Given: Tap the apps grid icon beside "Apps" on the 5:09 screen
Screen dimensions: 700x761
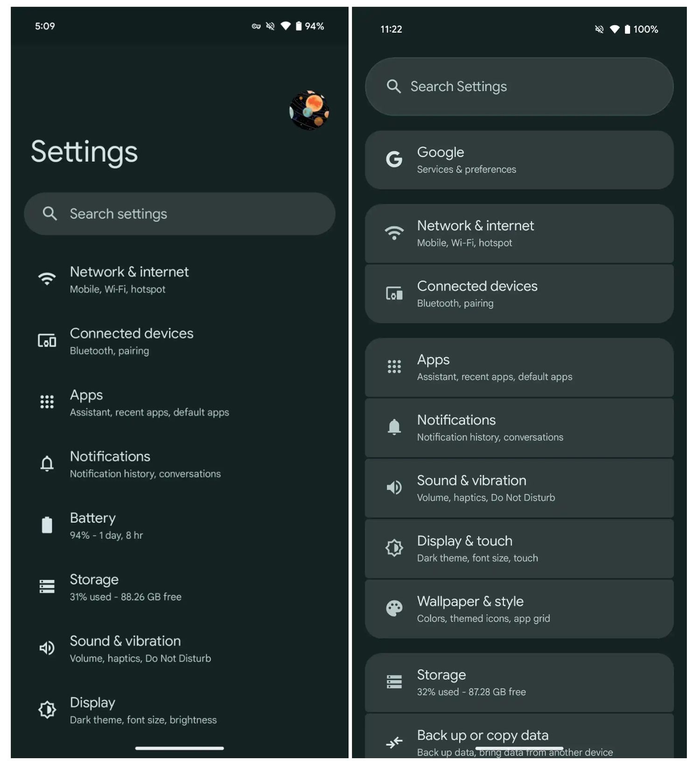Looking at the screenshot, I should click(x=47, y=402).
